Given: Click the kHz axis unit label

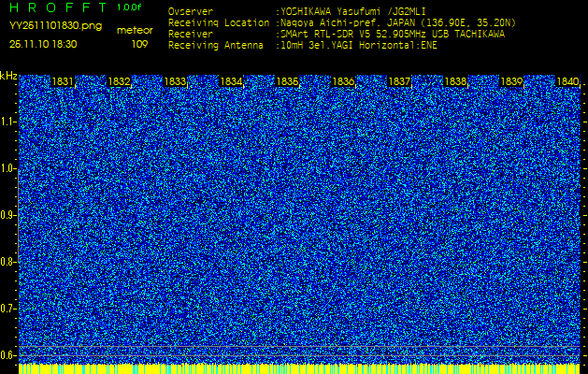Looking at the screenshot, I should point(8,76).
